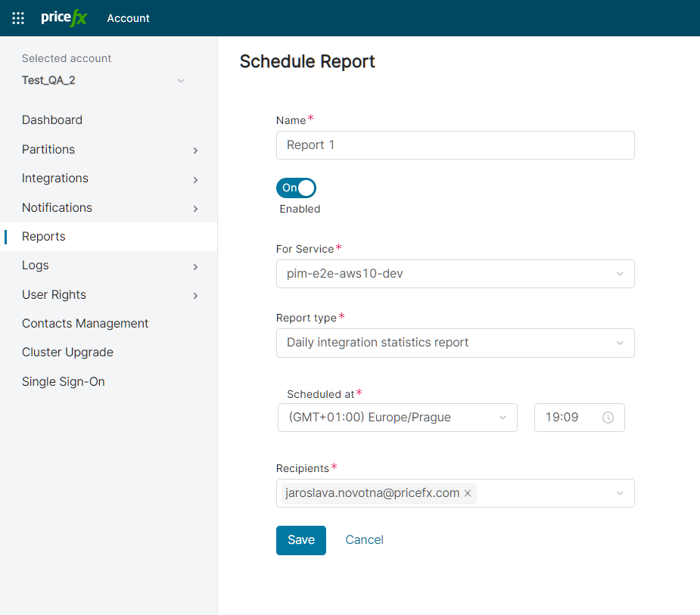Expand the Notifications sidebar section
The height and width of the screenshot is (615, 700).
[x=195, y=208]
